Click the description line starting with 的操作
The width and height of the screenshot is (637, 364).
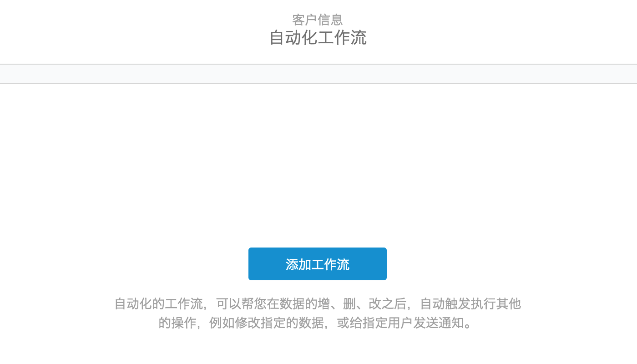pyautogui.click(x=318, y=323)
